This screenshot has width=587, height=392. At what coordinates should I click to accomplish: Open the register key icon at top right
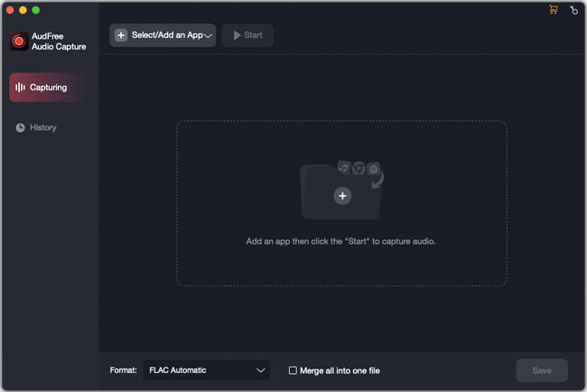coord(573,10)
